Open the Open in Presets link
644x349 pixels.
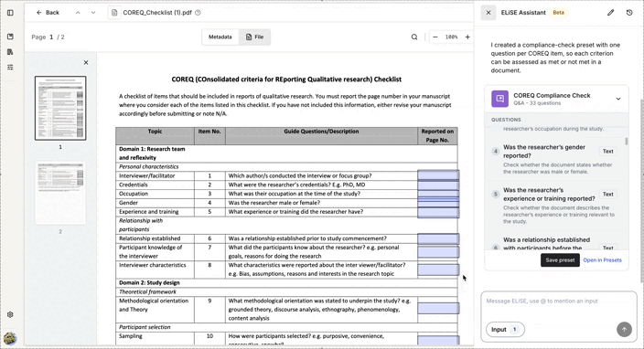[x=602, y=260]
